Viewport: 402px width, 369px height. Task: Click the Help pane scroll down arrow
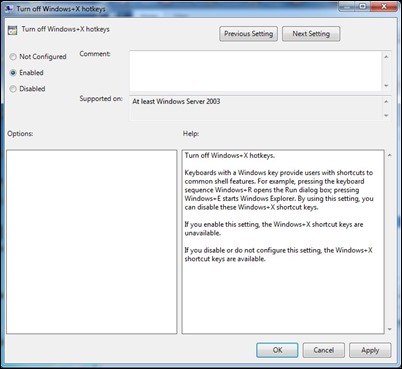click(389, 329)
